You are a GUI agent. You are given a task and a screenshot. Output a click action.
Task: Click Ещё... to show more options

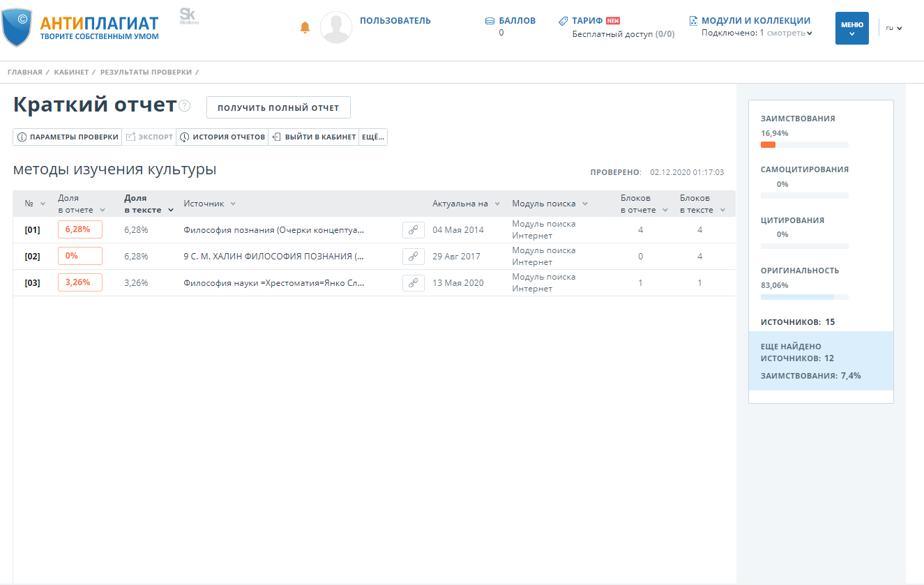373,137
